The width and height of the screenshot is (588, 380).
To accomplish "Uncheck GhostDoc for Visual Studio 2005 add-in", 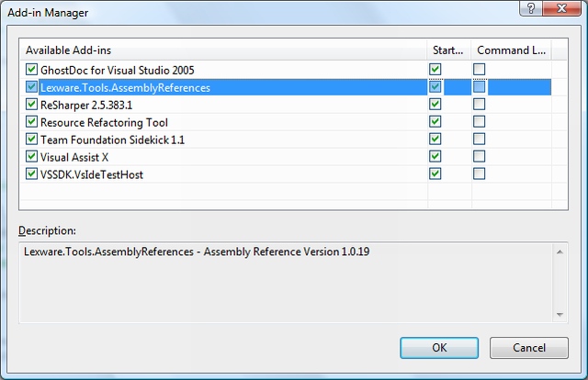I will (x=31, y=70).
